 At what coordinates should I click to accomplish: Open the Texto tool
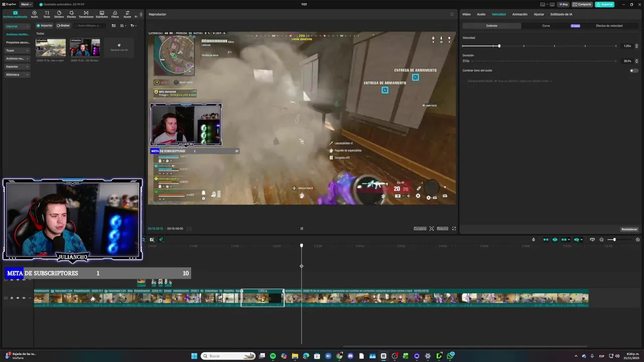[47, 14]
